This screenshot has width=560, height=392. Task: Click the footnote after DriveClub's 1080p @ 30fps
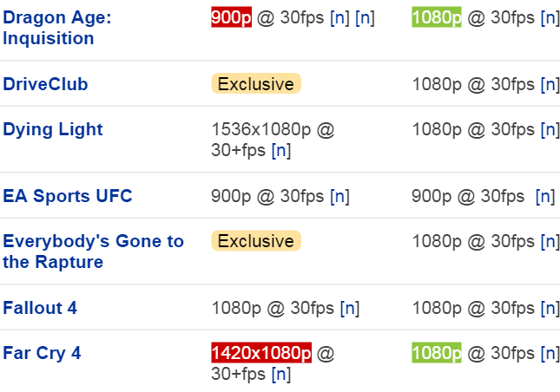[550, 84]
